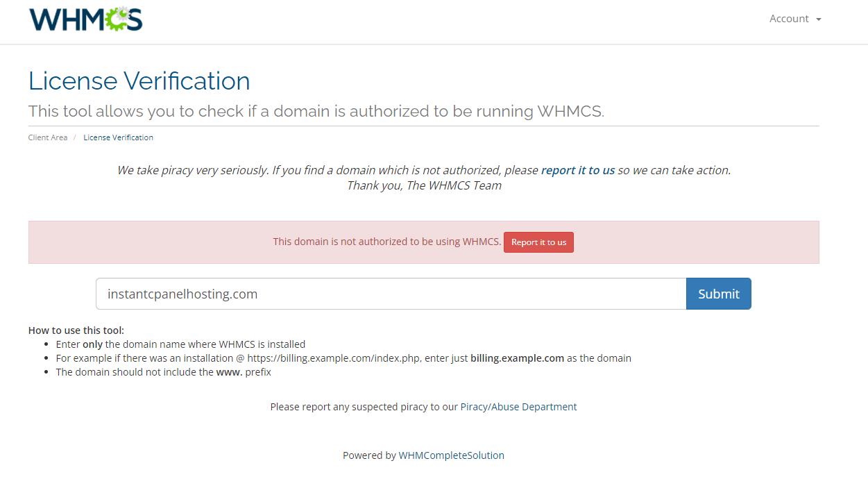Viewport: 868px width, 495px height.
Task: Click the 'This tool allows you to check' subtitle
Action: [x=316, y=111]
